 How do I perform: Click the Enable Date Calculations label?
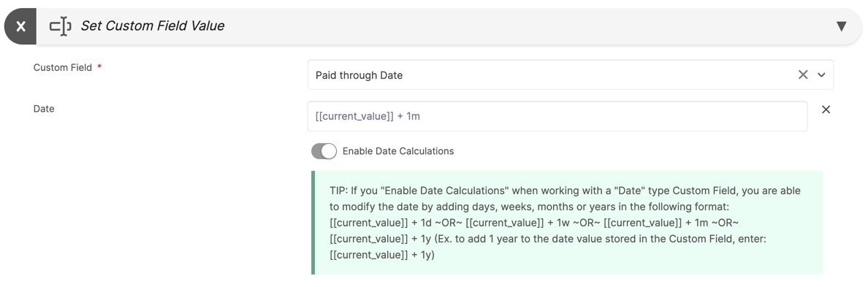tap(398, 151)
